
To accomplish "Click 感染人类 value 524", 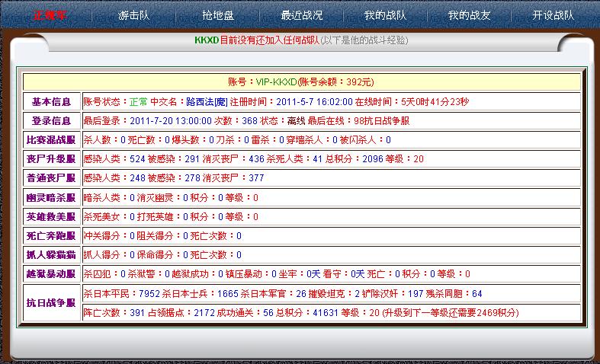I will [x=137, y=159].
